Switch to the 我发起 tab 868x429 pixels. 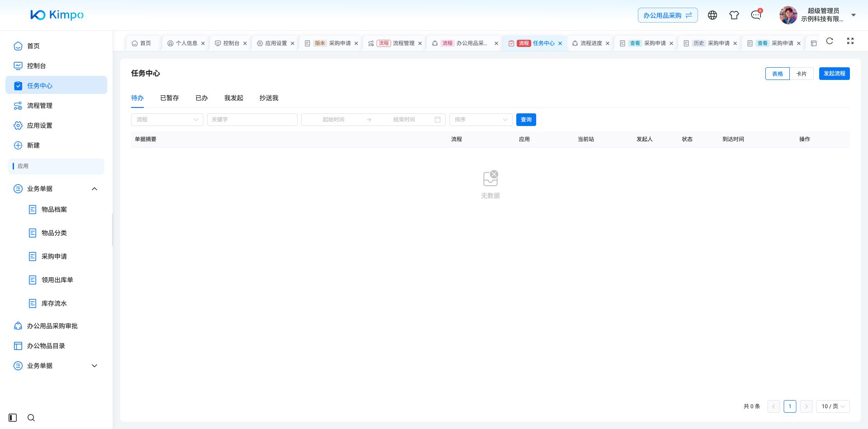click(x=234, y=98)
